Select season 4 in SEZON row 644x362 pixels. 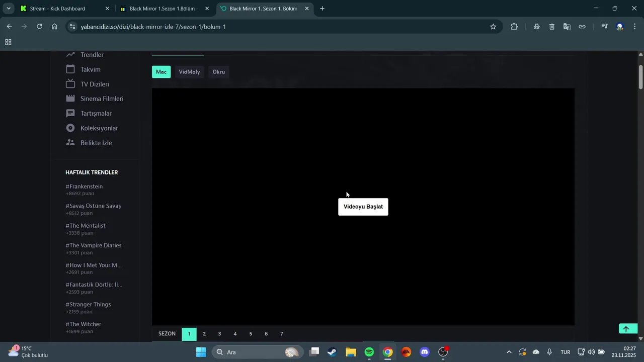235,334
